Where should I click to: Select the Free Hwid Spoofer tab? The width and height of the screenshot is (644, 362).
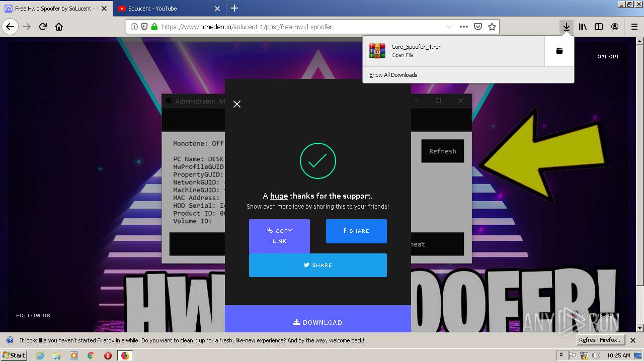56,9
